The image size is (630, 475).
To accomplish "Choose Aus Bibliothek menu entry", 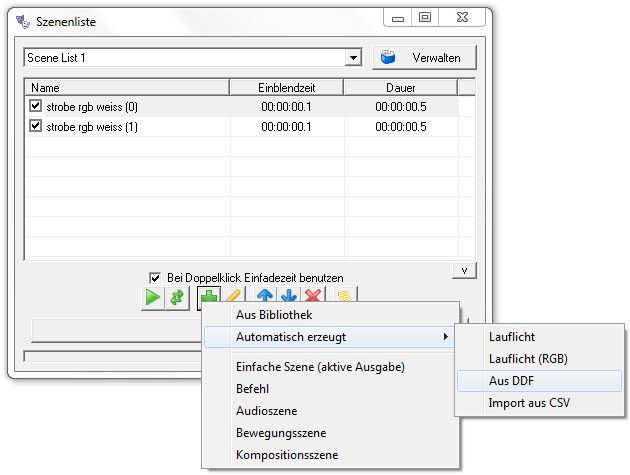I will point(272,315).
